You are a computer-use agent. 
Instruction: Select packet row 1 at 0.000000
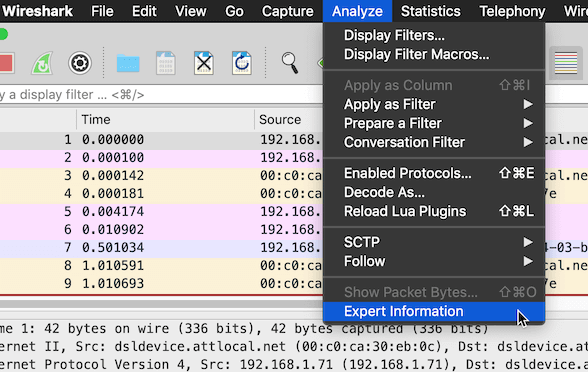point(161,140)
